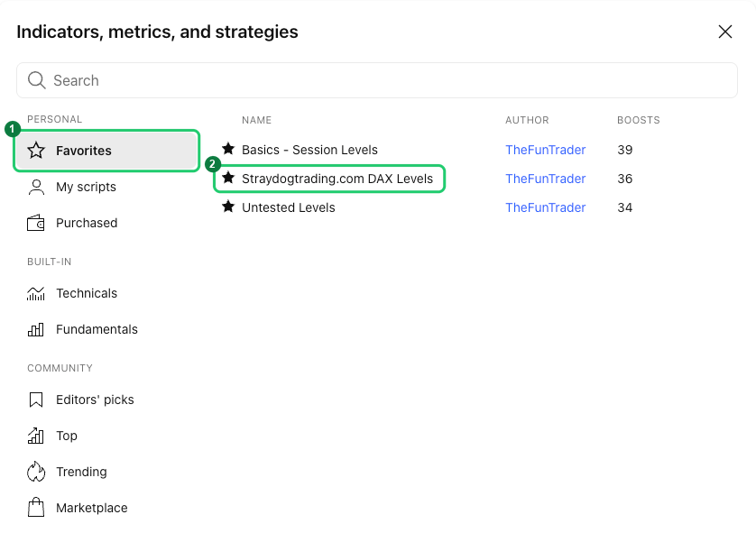The height and width of the screenshot is (533, 756).
Task: Click the Top rising bars icon
Action: [x=36, y=436]
